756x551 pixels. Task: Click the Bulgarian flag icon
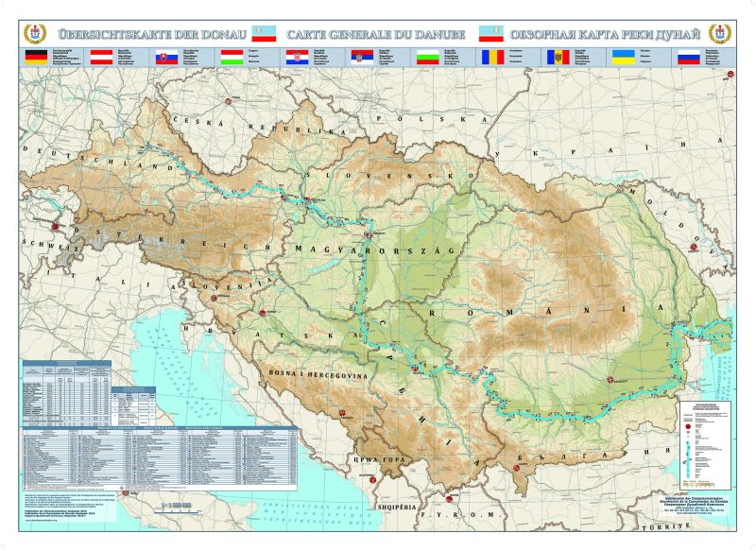[x=428, y=58]
